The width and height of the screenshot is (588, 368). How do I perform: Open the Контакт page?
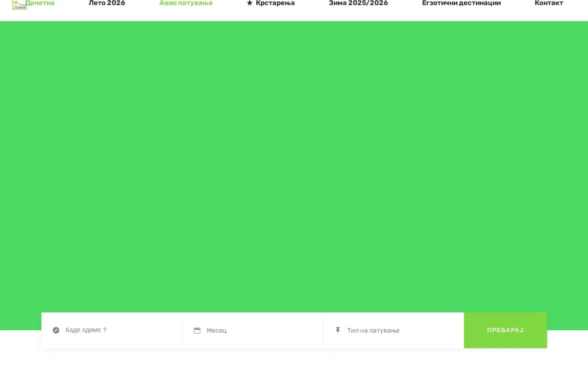(549, 3)
